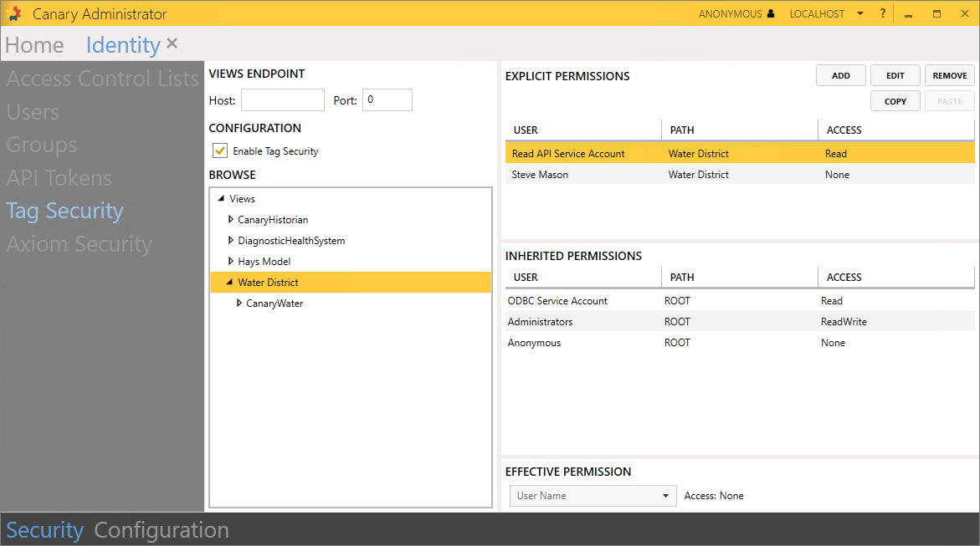Expand the Hays Model node
The image size is (980, 546).
click(x=231, y=262)
